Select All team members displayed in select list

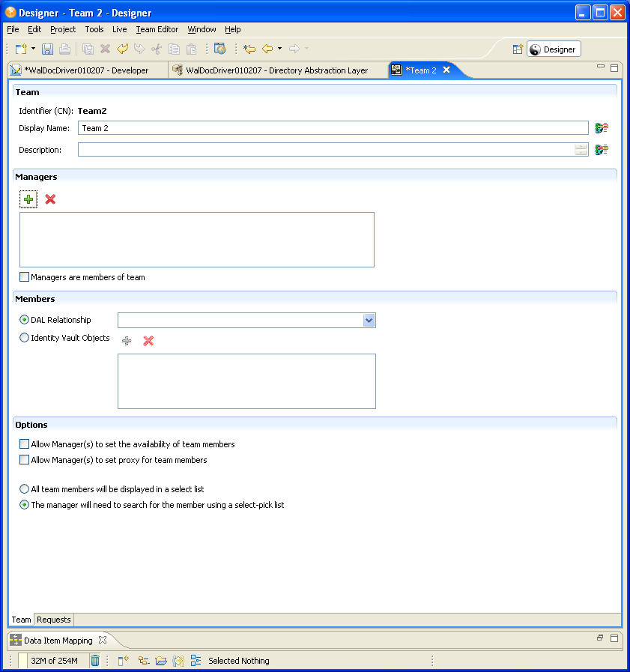(x=25, y=489)
